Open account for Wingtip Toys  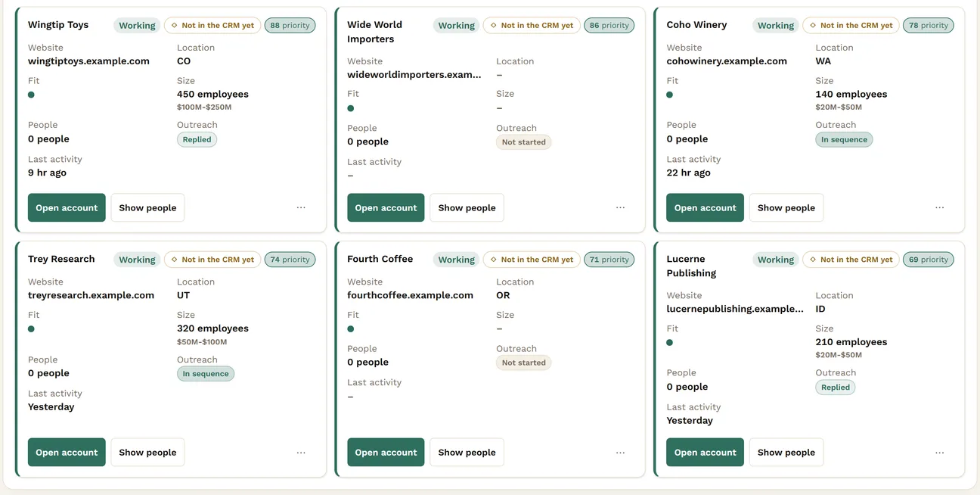(67, 207)
